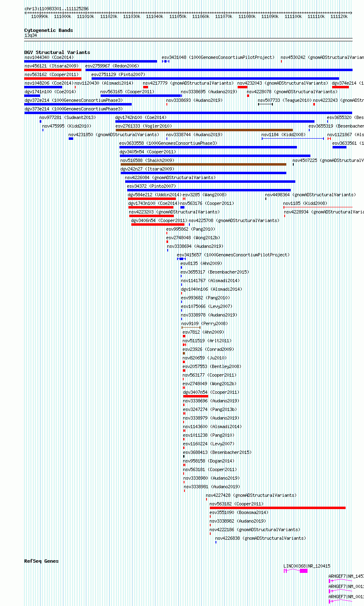Viewport: 364px width, 606px height.
Task: Click the DGV Structural Variants track heading
Action: pyautogui.click(x=57, y=52)
